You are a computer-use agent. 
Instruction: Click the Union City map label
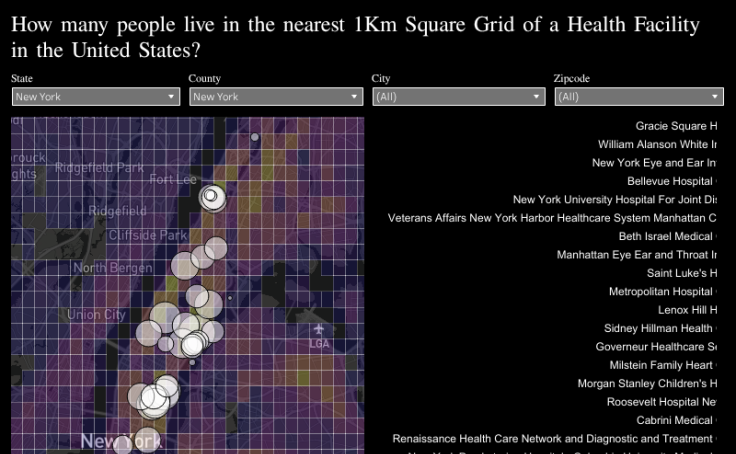96,315
